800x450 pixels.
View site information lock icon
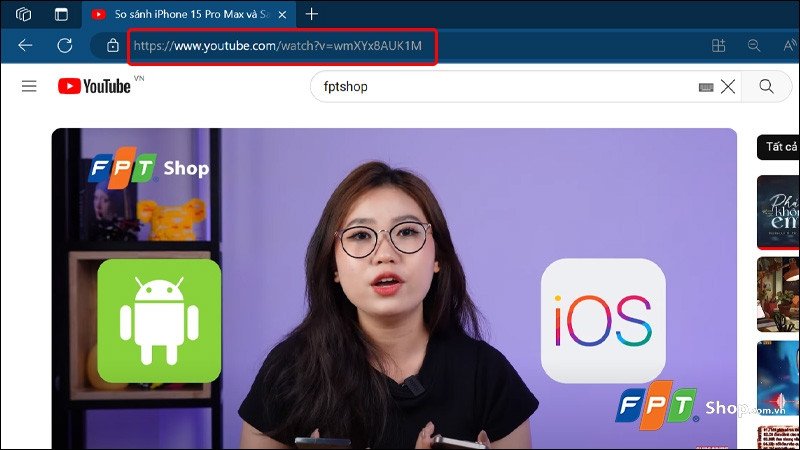click(x=113, y=45)
